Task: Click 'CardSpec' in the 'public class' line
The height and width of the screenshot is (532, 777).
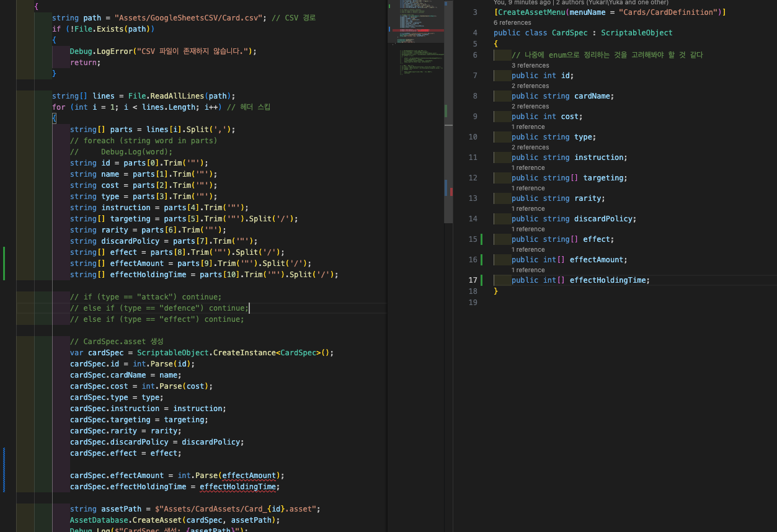Action: 570,33
